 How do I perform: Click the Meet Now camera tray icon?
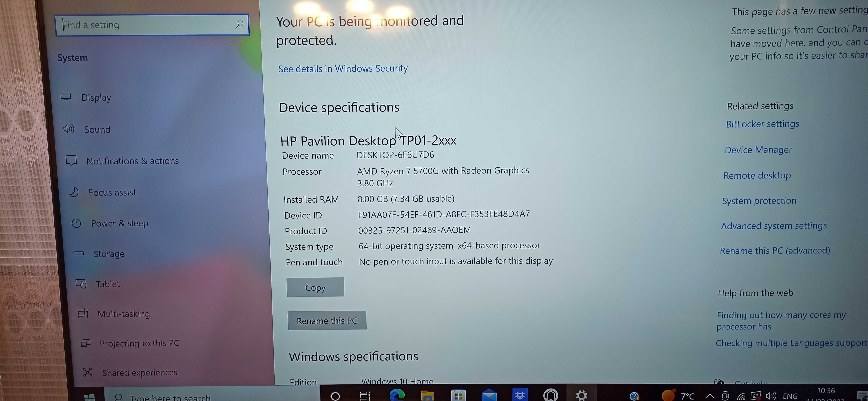[x=725, y=396]
